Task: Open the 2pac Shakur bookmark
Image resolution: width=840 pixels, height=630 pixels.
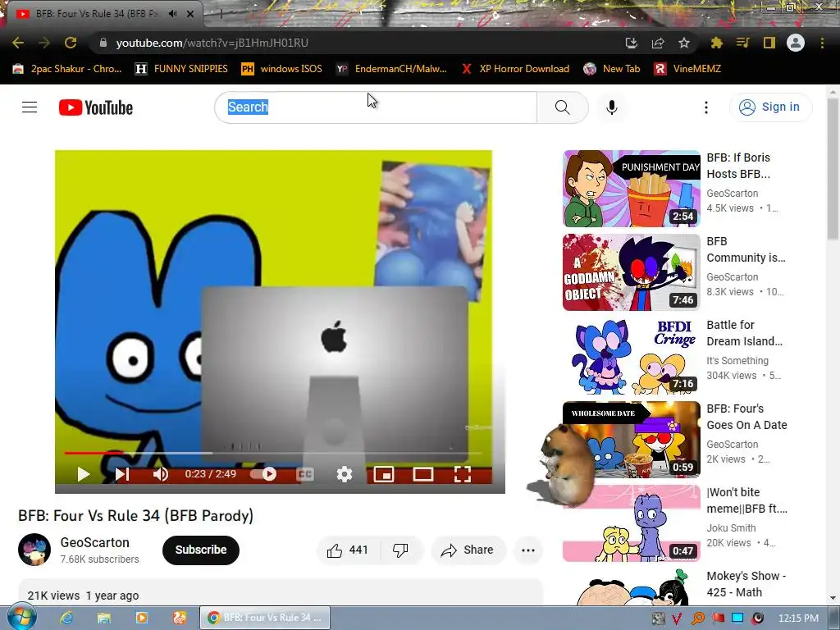Action: tap(67, 69)
